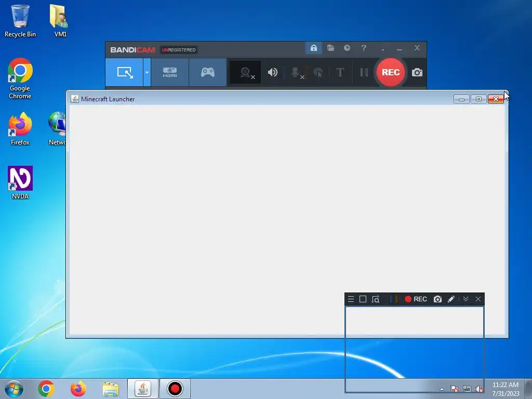This screenshot has height=399, width=532.
Task: Click the Bandicam logo
Action: click(132, 50)
